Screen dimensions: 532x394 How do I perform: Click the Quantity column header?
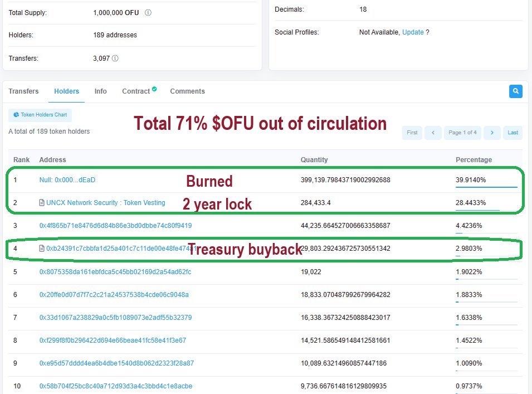click(314, 160)
